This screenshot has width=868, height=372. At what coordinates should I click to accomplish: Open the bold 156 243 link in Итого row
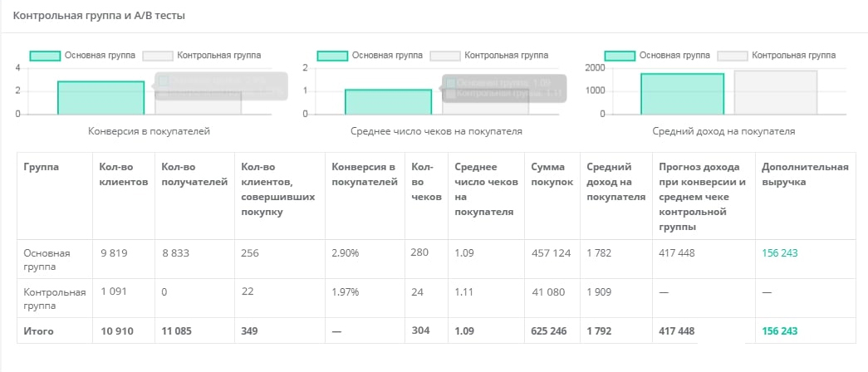(x=779, y=331)
